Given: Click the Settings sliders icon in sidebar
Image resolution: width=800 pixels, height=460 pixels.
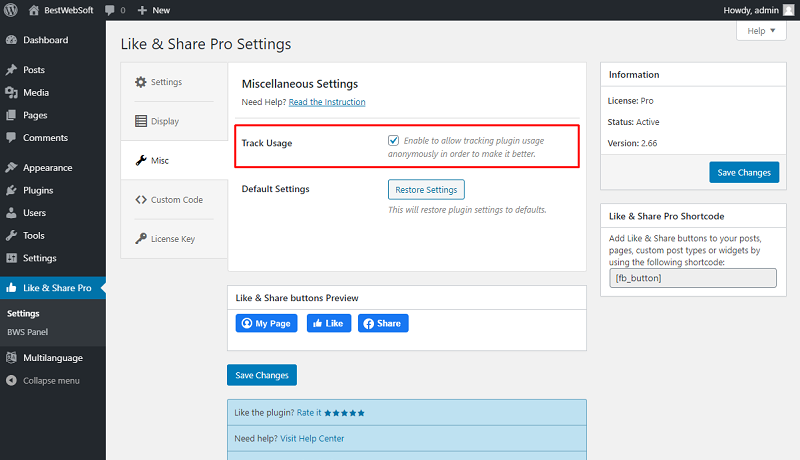Looking at the screenshot, I should 11,258.
